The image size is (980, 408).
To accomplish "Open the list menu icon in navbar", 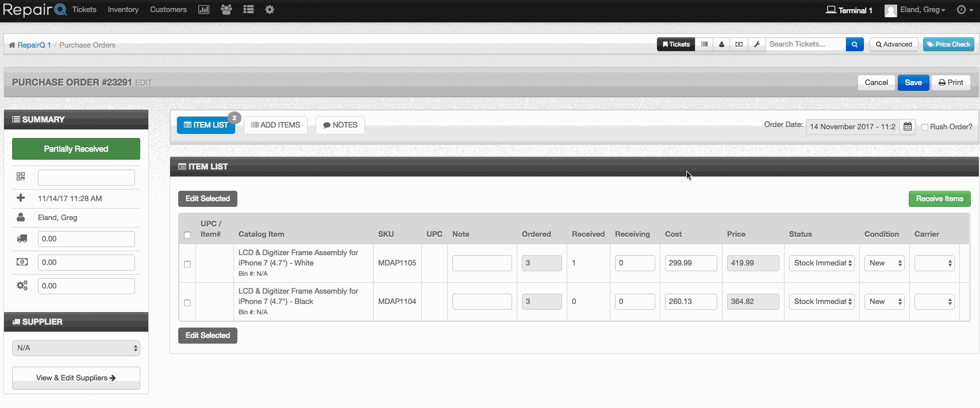I will pyautogui.click(x=248, y=10).
